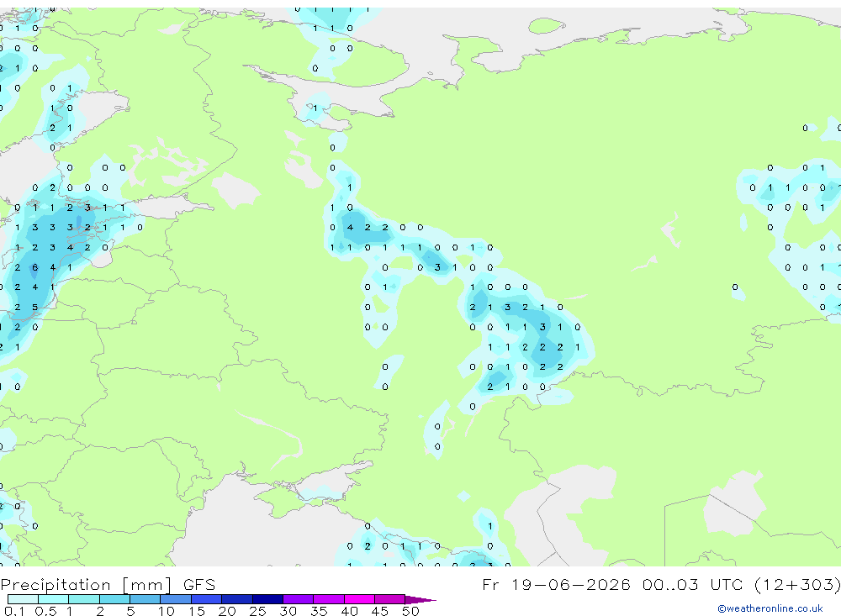Pick the 30–35 mm legend color swatch

point(298,599)
